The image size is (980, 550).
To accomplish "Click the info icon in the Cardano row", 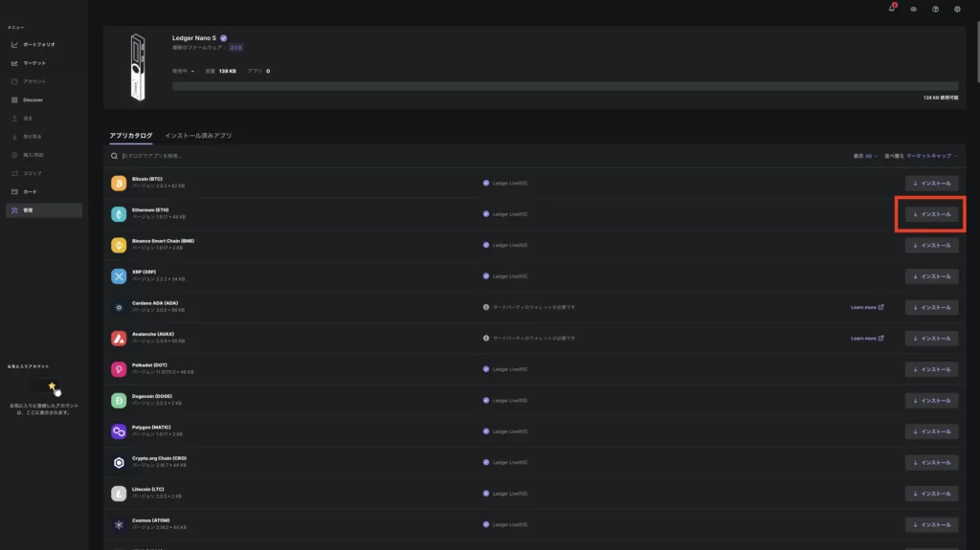I will click(x=486, y=307).
